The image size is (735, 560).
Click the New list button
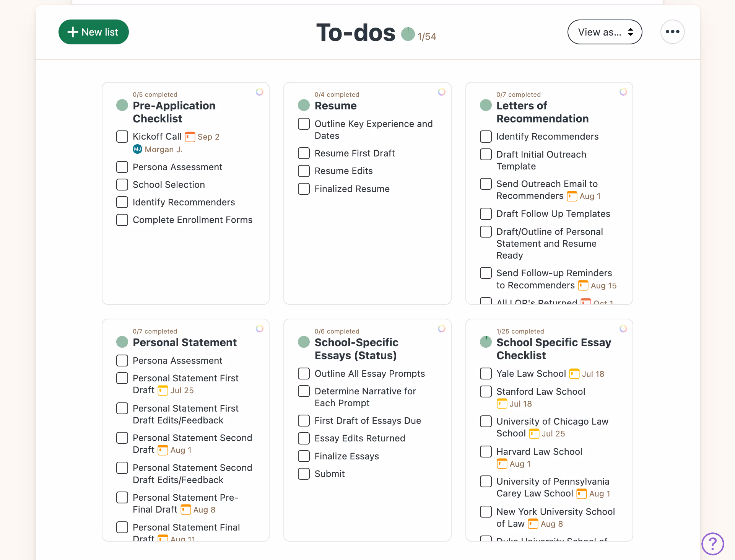(93, 32)
